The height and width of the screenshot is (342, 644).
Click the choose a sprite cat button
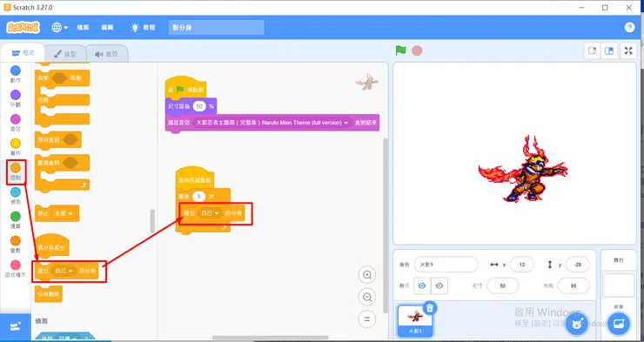(x=577, y=324)
